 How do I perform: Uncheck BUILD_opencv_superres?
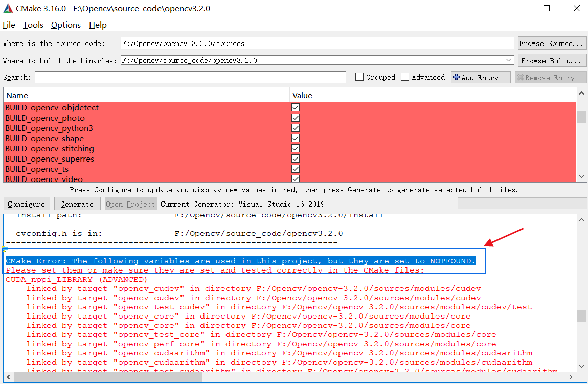[x=295, y=159]
